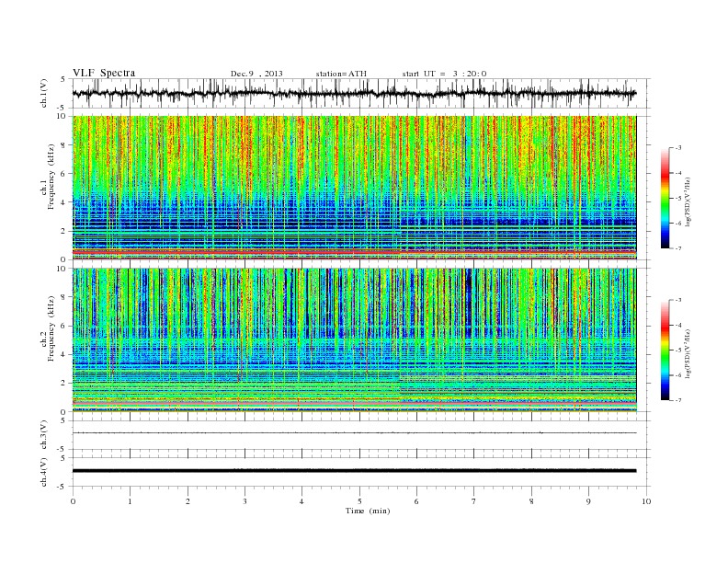
Task: Click the "4" kHz tick on ch.2 frequency axis
Action: 64,354
